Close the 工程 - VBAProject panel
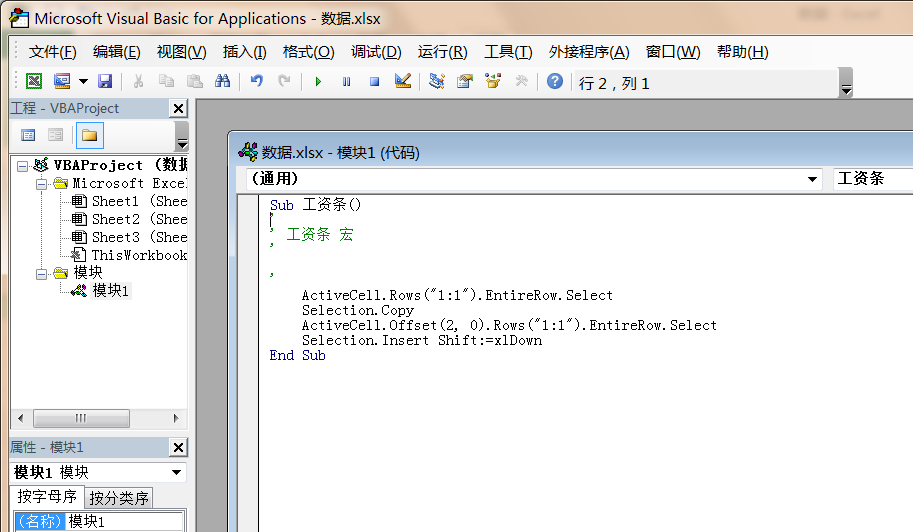Viewport: 913px width, 532px height. (178, 108)
